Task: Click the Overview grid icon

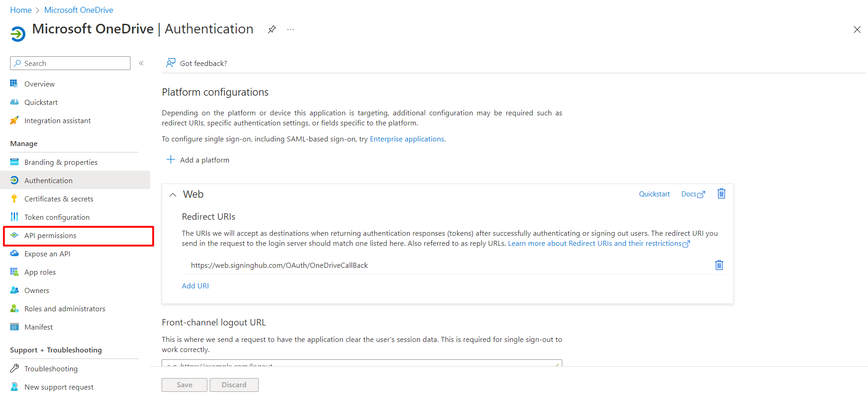Action: pyautogui.click(x=15, y=84)
